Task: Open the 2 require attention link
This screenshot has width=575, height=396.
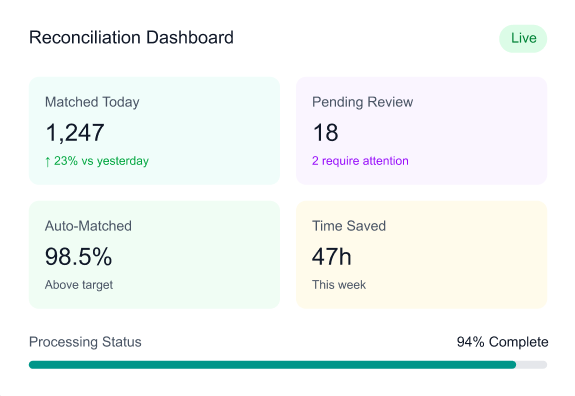Action: [360, 161]
